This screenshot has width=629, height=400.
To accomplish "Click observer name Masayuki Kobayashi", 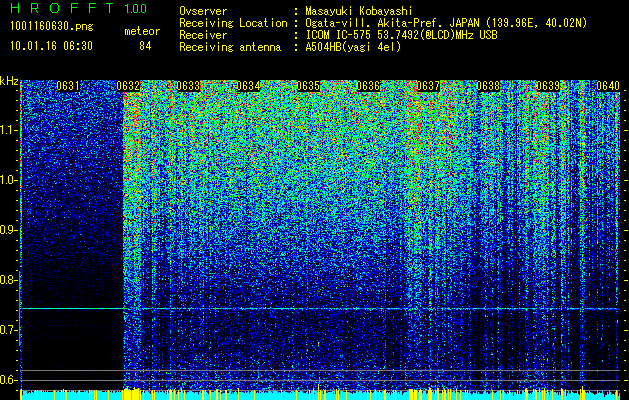I will pyautogui.click(x=358, y=11).
